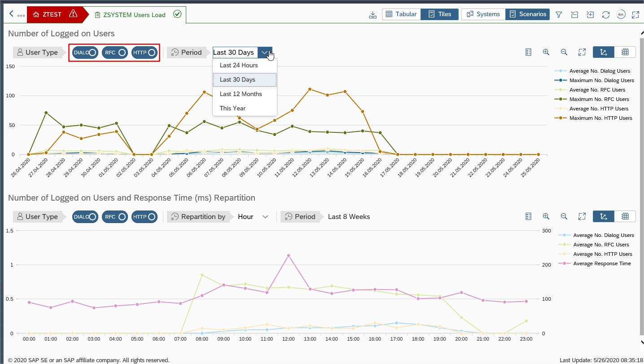Screen dimensions: 644x364
Task: Open the filter funnel icon
Action: pyautogui.click(x=559, y=15)
